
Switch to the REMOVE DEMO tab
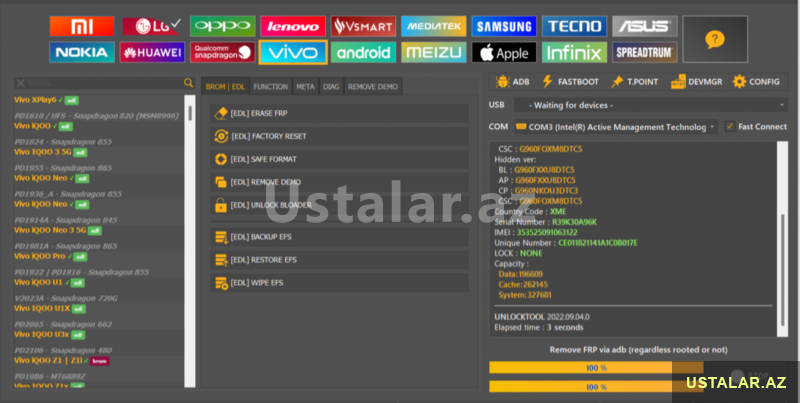point(373,87)
